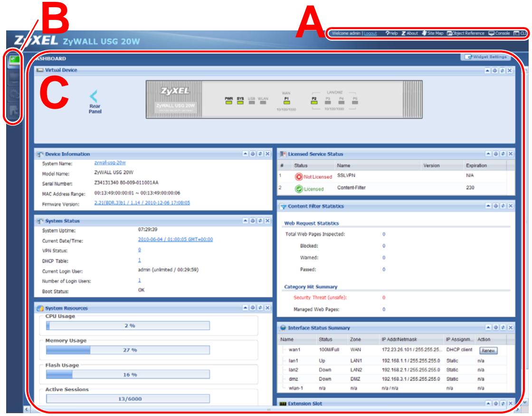Collapse the Device Information widget
This screenshot has width=532, height=416.
click(245, 154)
